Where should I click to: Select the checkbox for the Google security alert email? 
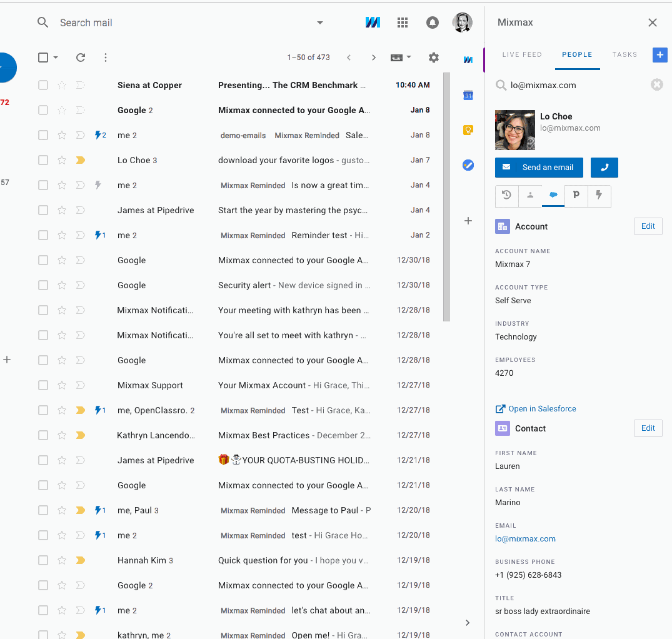tap(43, 285)
